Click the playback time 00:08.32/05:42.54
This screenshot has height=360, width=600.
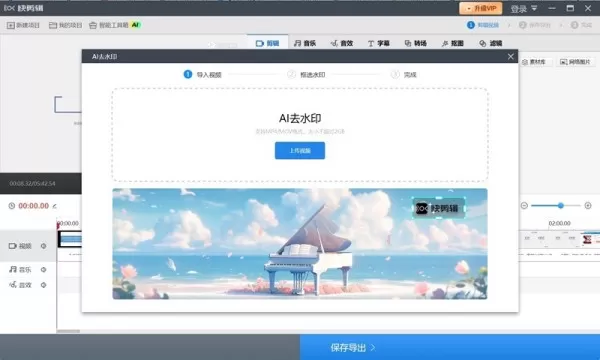33,184
